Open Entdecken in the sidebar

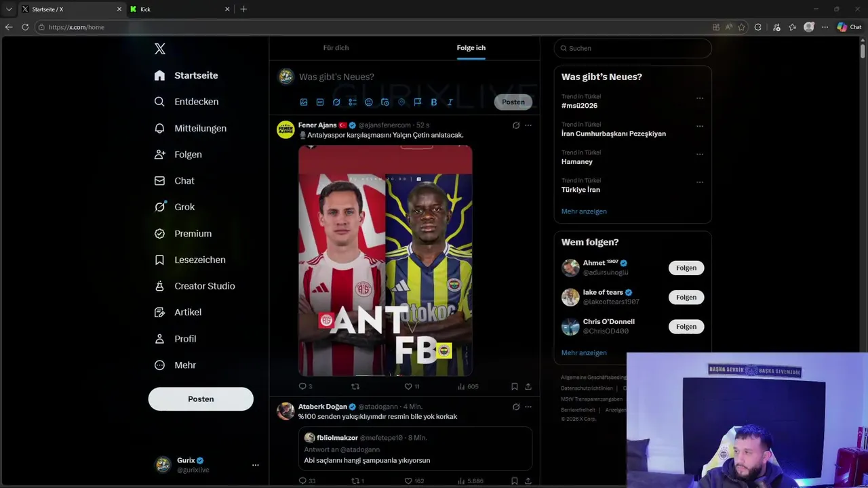pos(186,102)
